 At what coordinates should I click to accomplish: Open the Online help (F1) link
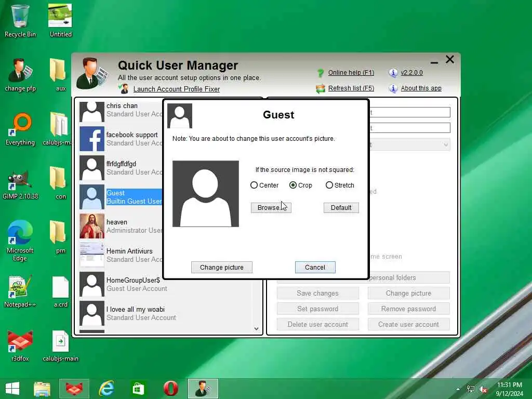pos(351,73)
